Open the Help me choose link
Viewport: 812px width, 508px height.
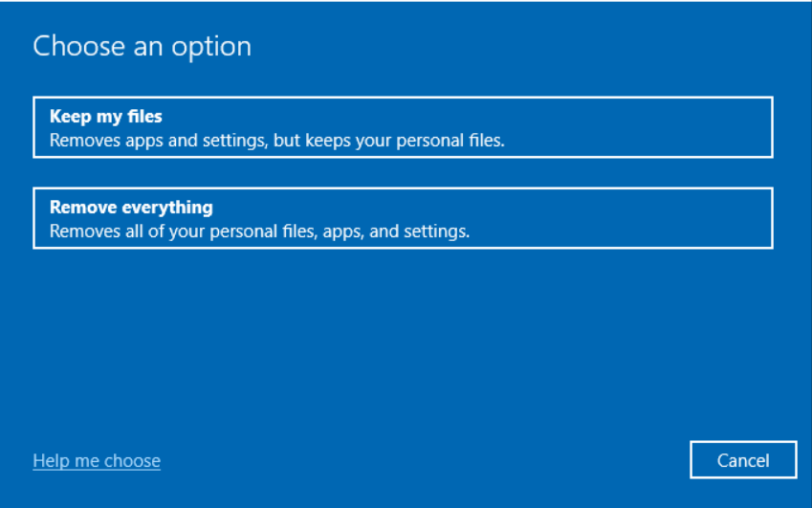click(97, 461)
